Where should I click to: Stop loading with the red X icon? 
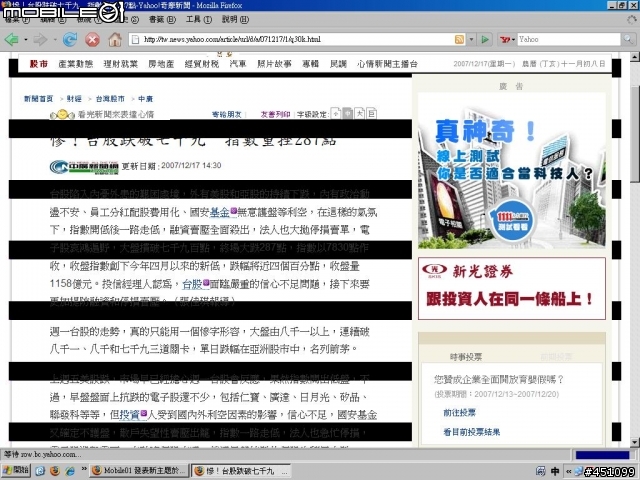tap(92, 40)
